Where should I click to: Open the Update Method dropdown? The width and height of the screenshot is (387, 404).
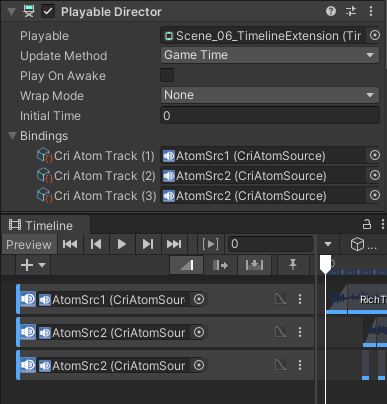tap(270, 55)
